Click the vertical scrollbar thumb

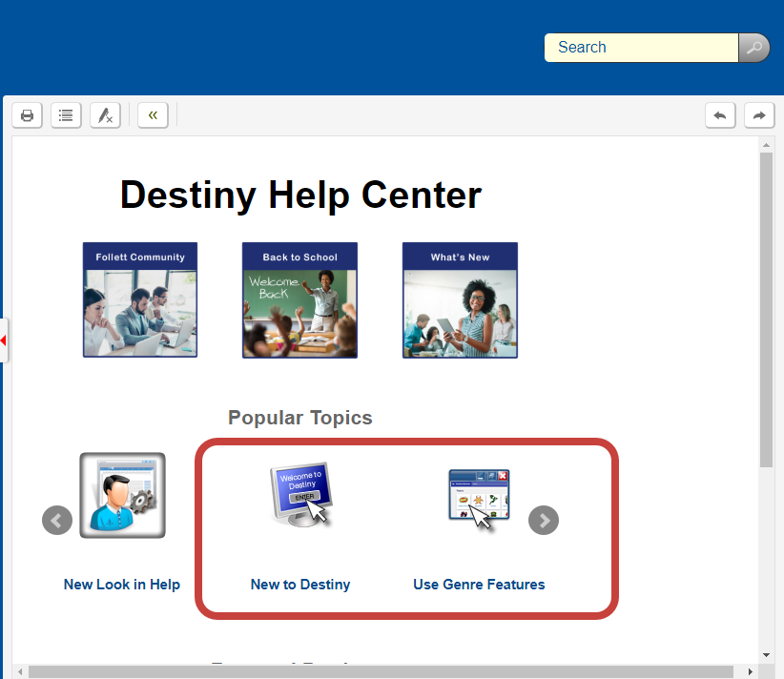click(x=766, y=310)
